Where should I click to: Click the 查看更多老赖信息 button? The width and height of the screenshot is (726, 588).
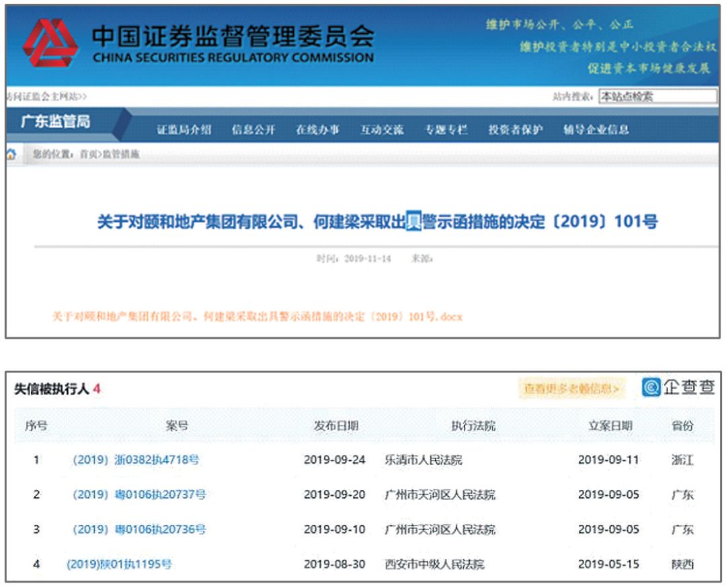click(571, 388)
